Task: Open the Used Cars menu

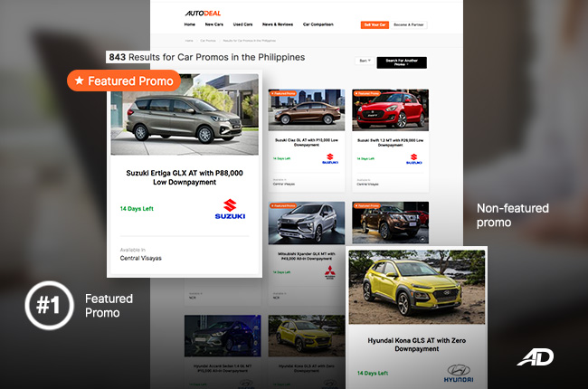Action: tap(242, 24)
